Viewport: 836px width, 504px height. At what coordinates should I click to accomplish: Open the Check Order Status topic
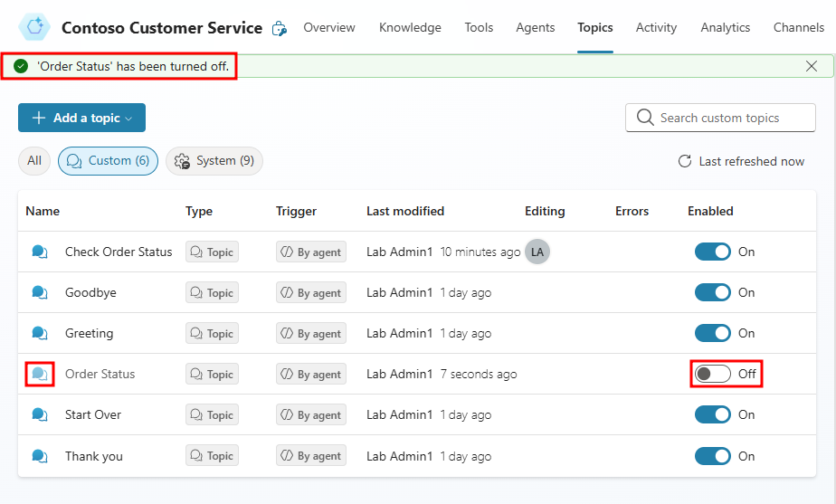[x=119, y=252]
